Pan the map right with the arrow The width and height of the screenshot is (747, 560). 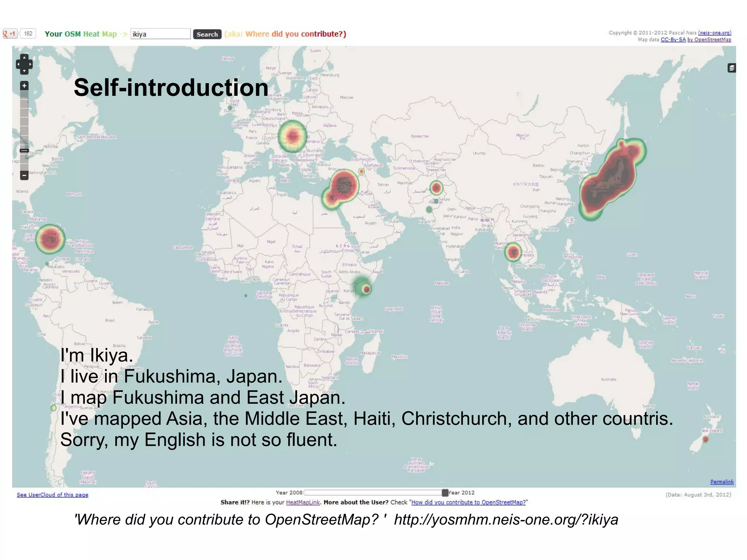pyautogui.click(x=30, y=65)
